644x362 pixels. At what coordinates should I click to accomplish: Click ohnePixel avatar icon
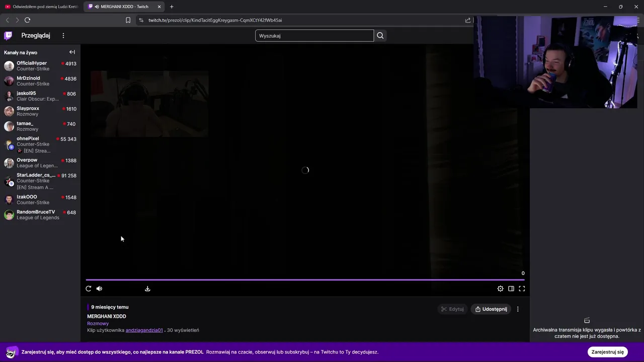point(9,145)
